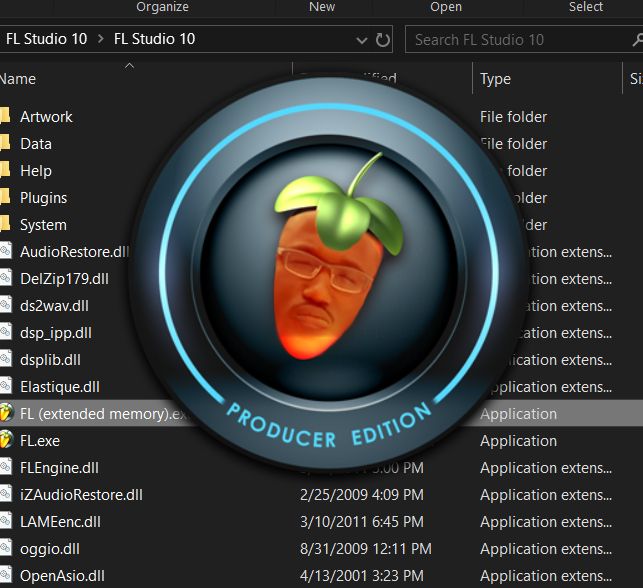Click the LAMEenc.dll file icon
Image resolution: width=643 pixels, height=588 pixels.
tap(5, 521)
